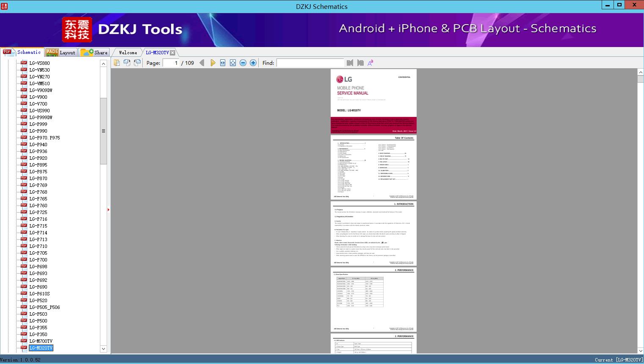Viewport: 644px width, 364px height.
Task: Click the Find text field
Action: click(310, 63)
